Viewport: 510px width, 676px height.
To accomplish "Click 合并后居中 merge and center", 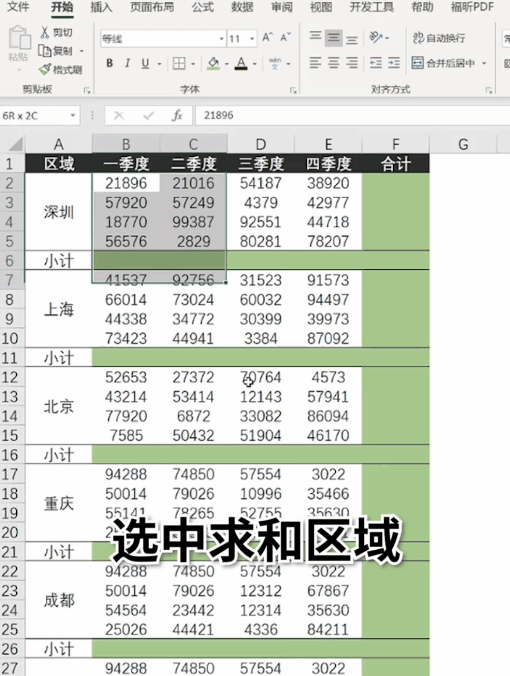I will pos(443,63).
